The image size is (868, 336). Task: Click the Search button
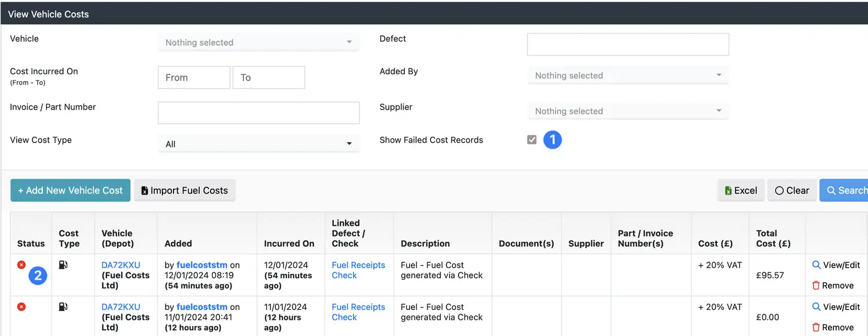(x=846, y=190)
